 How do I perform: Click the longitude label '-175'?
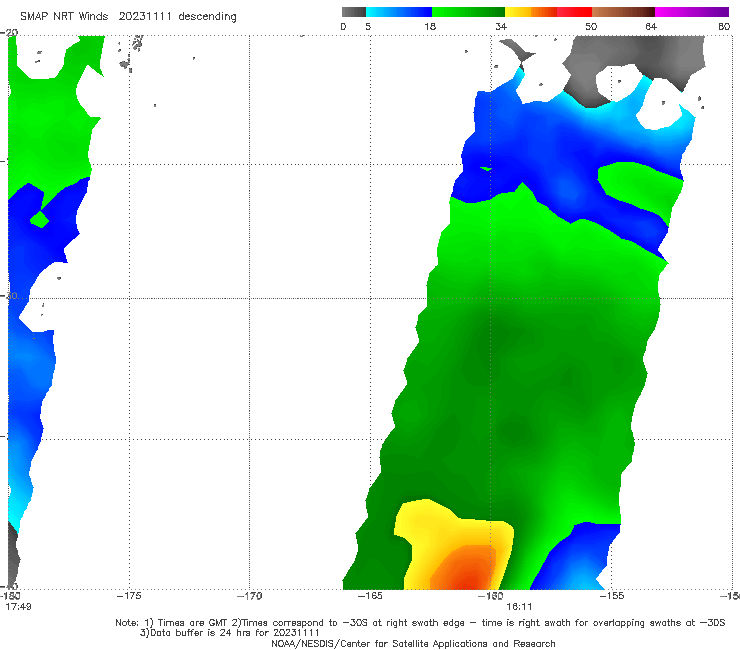(129, 596)
